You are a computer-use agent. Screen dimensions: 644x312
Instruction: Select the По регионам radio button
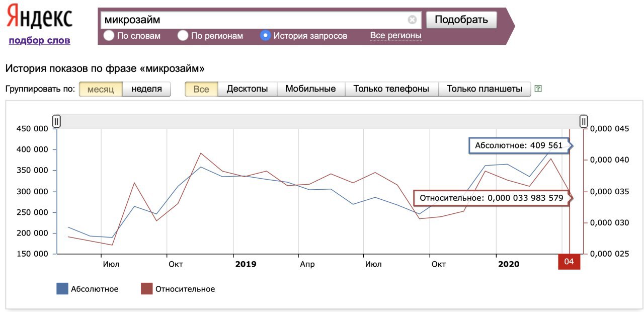point(183,36)
